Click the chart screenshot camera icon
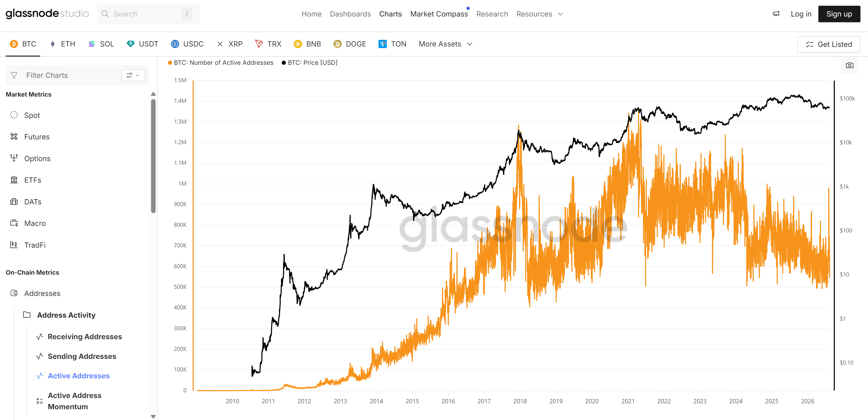This screenshot has height=420, width=868. pos(849,65)
